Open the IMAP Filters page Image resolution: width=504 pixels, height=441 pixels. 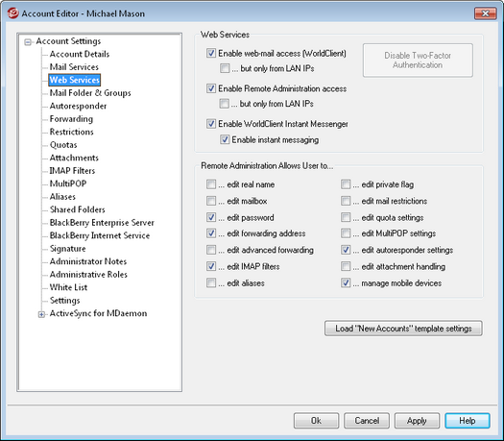(72, 170)
